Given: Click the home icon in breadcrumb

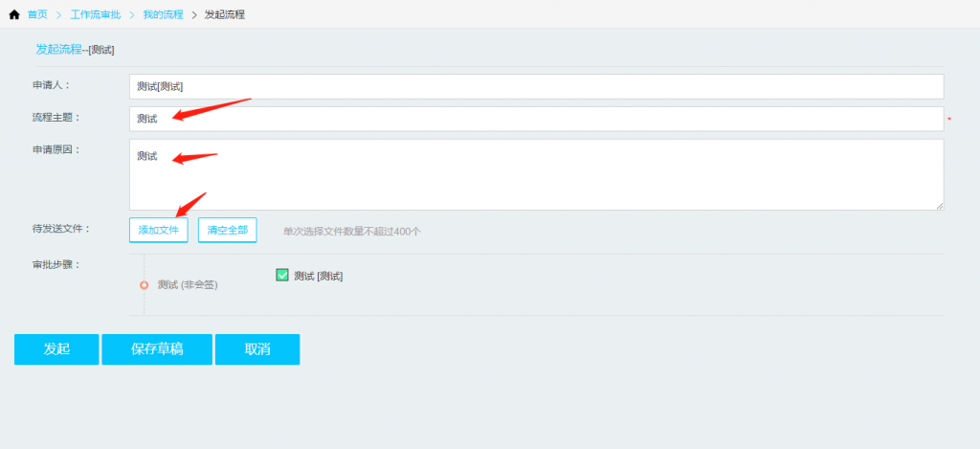Looking at the screenshot, I should point(14,15).
